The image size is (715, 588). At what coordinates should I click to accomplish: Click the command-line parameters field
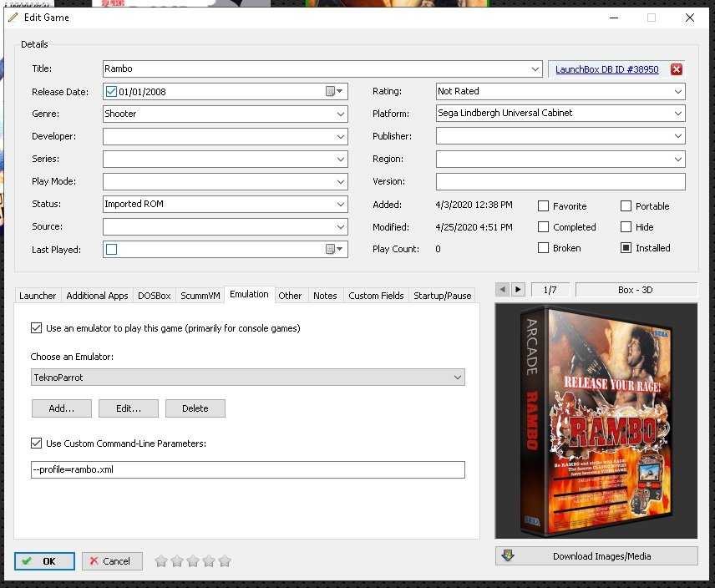pyautogui.click(x=248, y=469)
